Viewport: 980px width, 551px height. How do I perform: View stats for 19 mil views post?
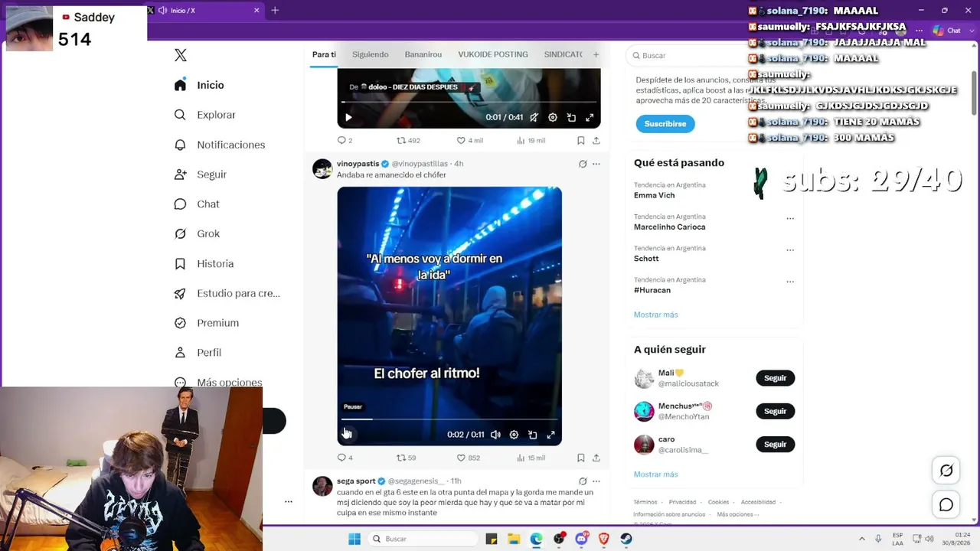click(531, 141)
